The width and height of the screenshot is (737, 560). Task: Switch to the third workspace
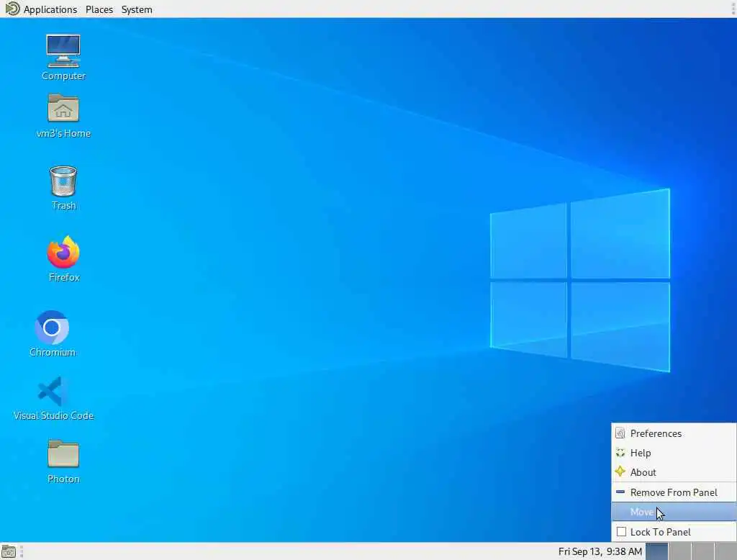pos(702,551)
